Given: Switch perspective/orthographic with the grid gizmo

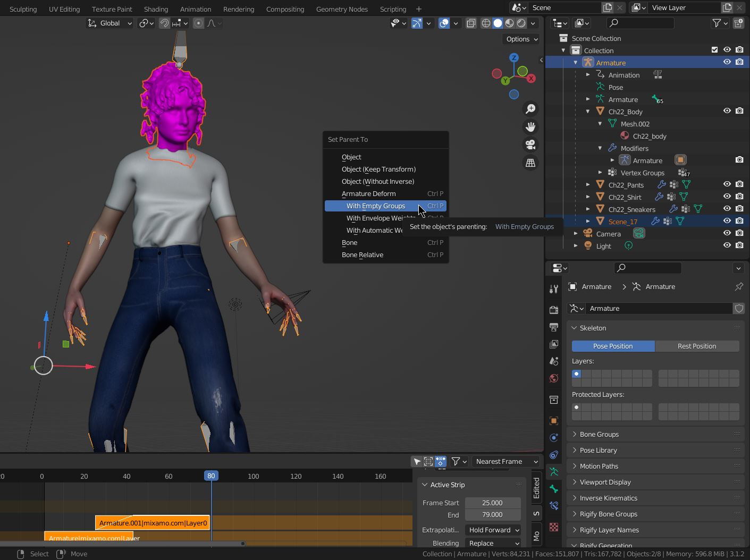Looking at the screenshot, I should point(530,163).
